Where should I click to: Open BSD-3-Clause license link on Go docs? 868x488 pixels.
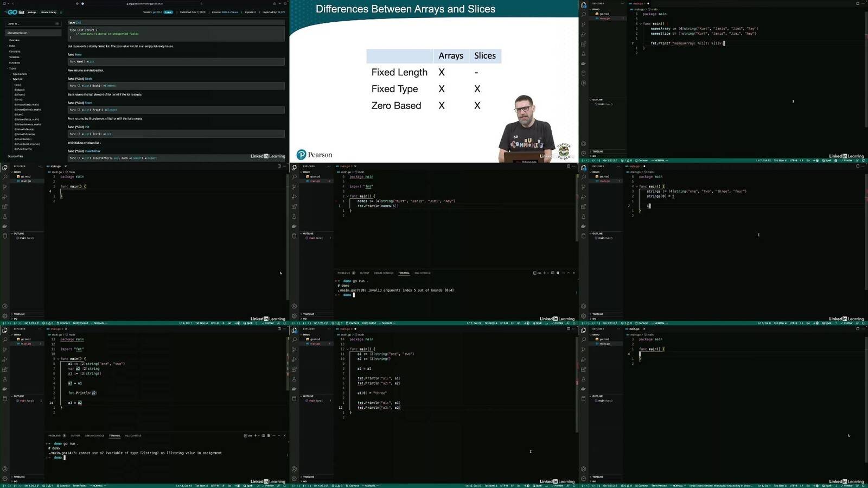(230, 12)
